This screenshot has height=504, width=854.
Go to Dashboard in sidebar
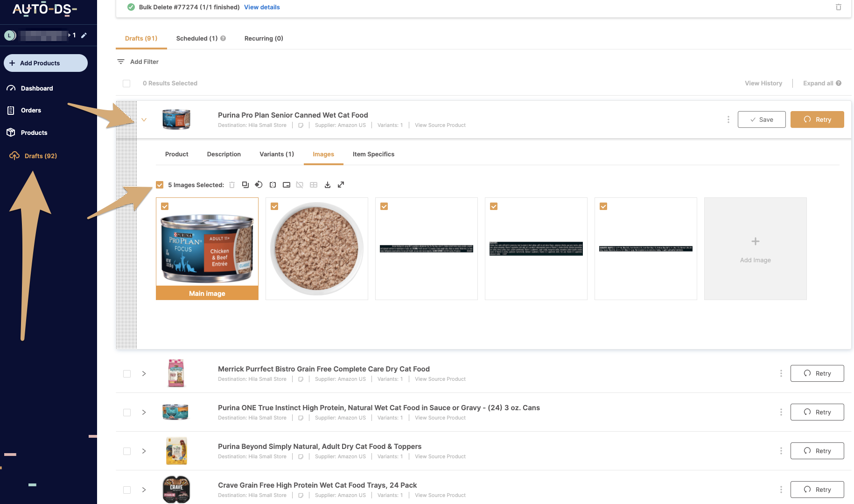[30, 88]
